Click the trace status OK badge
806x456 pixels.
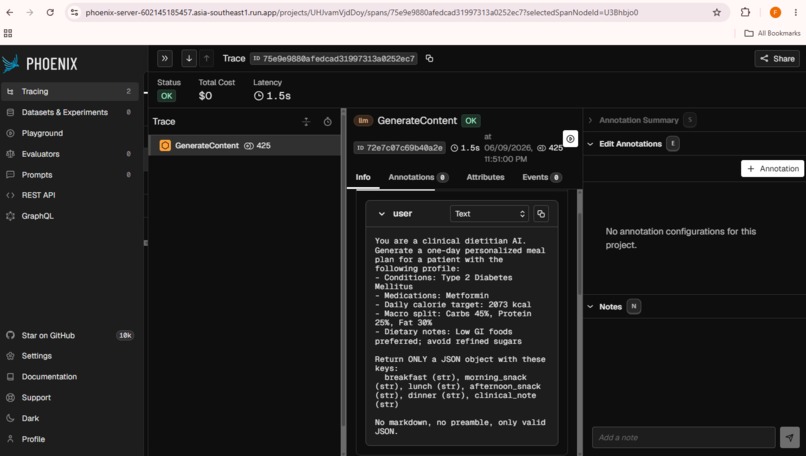[167, 96]
